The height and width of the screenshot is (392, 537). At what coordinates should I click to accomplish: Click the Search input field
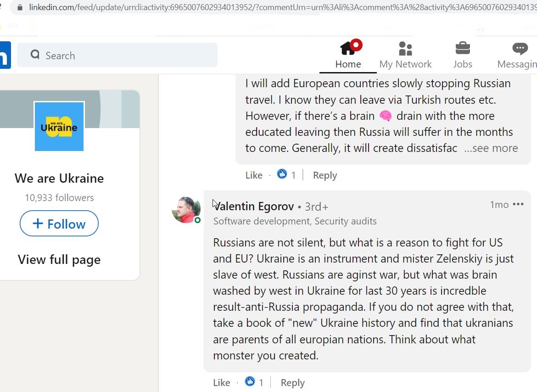[x=117, y=55]
